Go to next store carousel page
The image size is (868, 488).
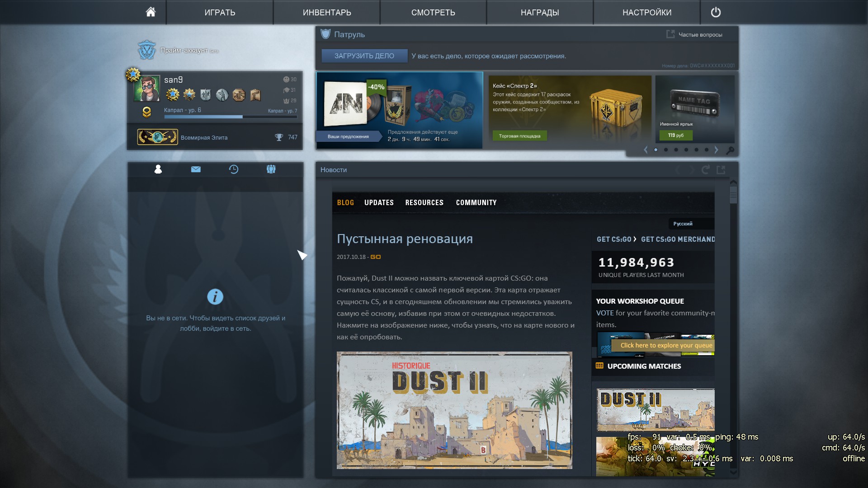tap(716, 150)
